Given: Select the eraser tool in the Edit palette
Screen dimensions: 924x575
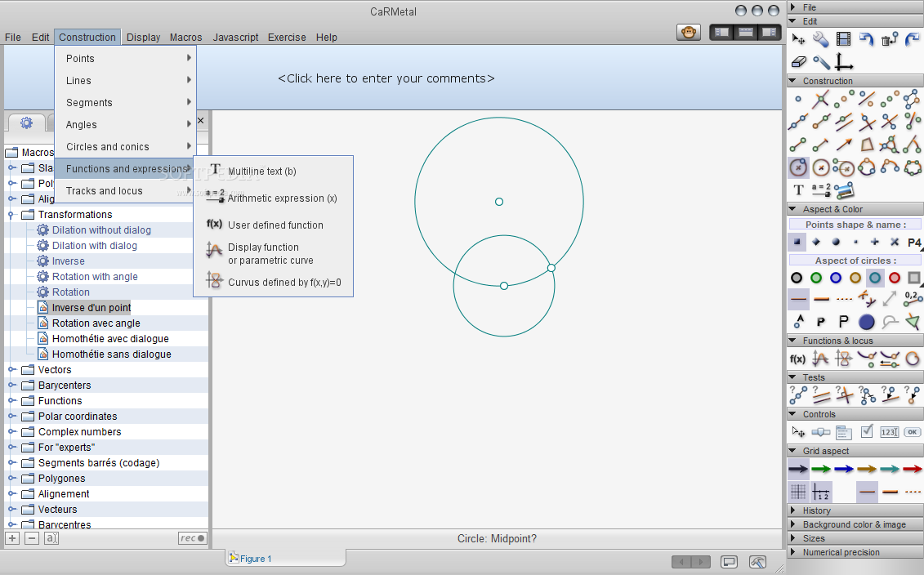Looking at the screenshot, I should point(798,62).
